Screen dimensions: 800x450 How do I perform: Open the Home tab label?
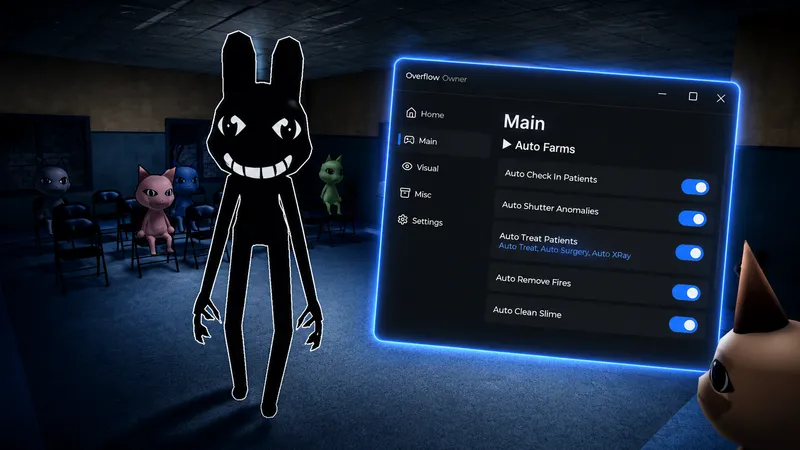(432, 115)
